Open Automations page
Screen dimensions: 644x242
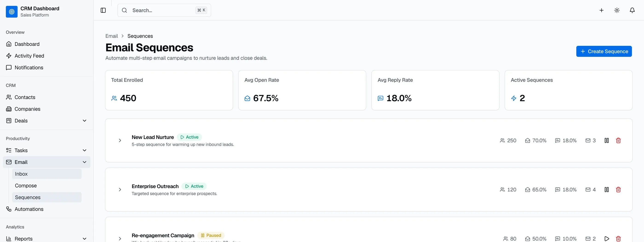click(46, 209)
